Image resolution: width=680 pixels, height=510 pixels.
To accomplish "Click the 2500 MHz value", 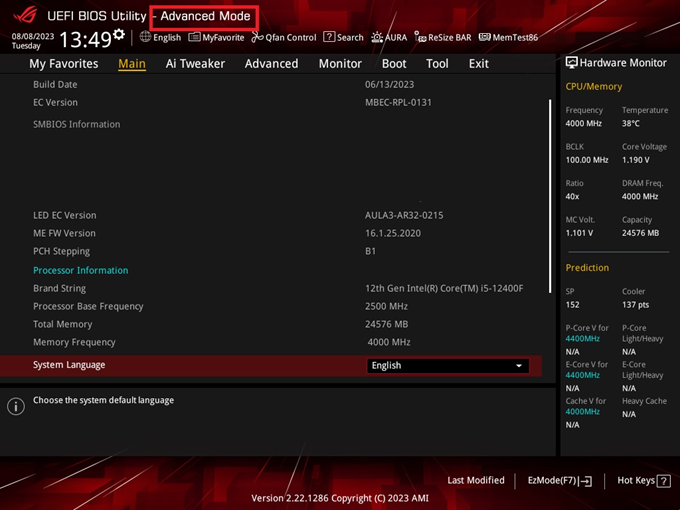I will coord(386,306).
